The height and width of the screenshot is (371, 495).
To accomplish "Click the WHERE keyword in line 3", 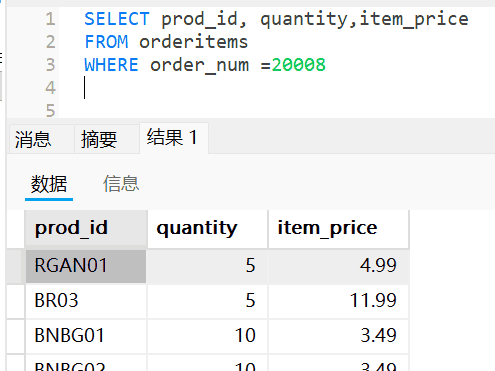I will (111, 65).
